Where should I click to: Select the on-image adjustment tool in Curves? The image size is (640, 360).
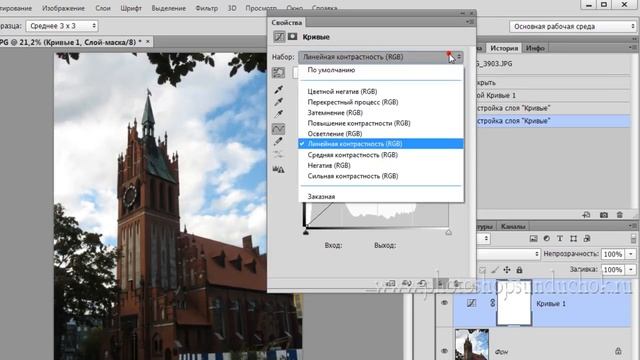point(279,73)
